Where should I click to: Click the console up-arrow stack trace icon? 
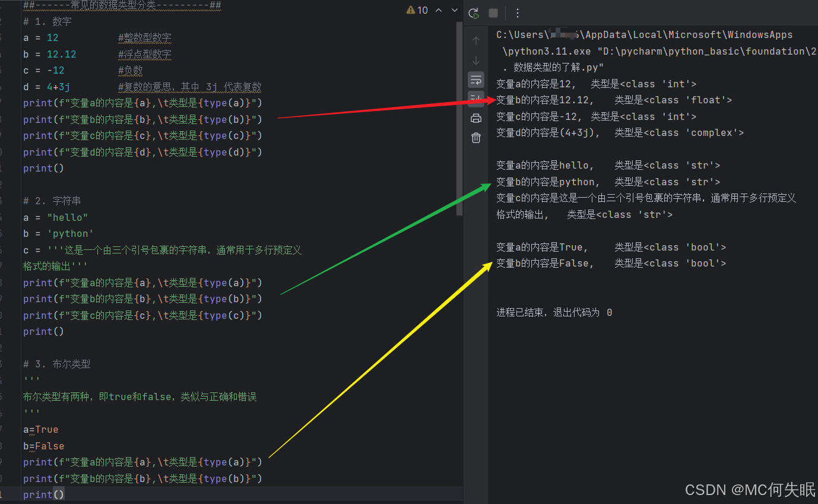[475, 41]
